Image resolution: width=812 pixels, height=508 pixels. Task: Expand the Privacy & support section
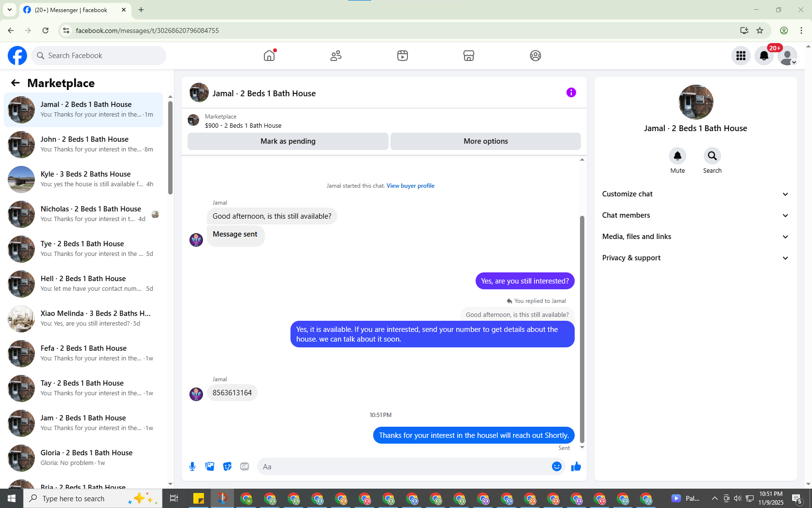696,258
